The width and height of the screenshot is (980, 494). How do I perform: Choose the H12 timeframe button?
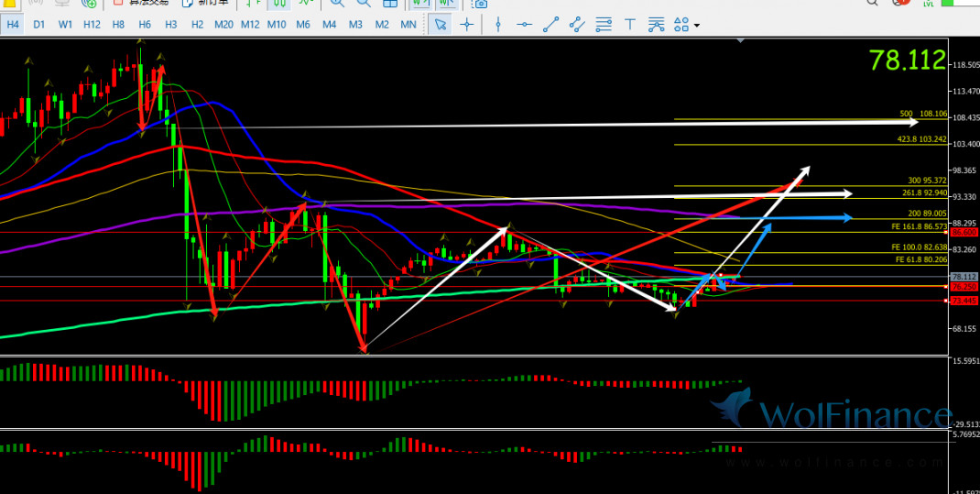(x=92, y=25)
